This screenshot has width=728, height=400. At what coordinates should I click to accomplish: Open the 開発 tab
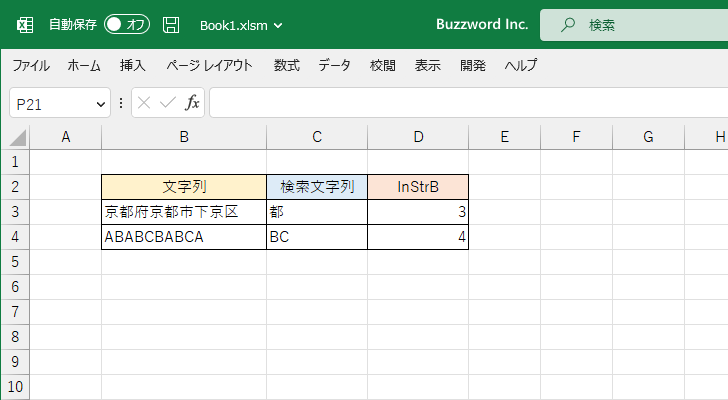coord(473,65)
